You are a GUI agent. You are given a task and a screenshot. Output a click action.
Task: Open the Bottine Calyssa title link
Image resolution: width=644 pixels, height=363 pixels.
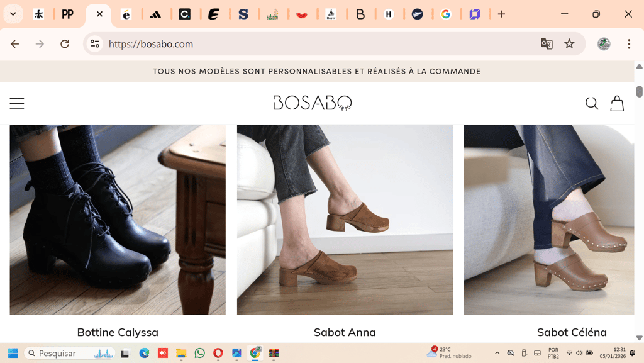[x=118, y=332]
